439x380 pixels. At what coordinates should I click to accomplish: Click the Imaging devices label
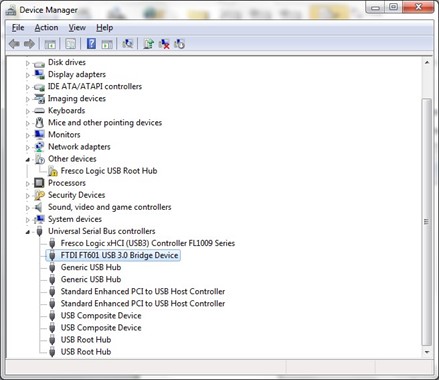point(77,99)
